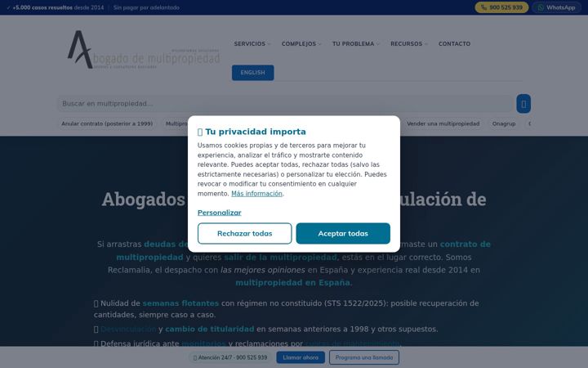Switch the site to ENGLISH
The image size is (588, 368).
tap(252, 73)
